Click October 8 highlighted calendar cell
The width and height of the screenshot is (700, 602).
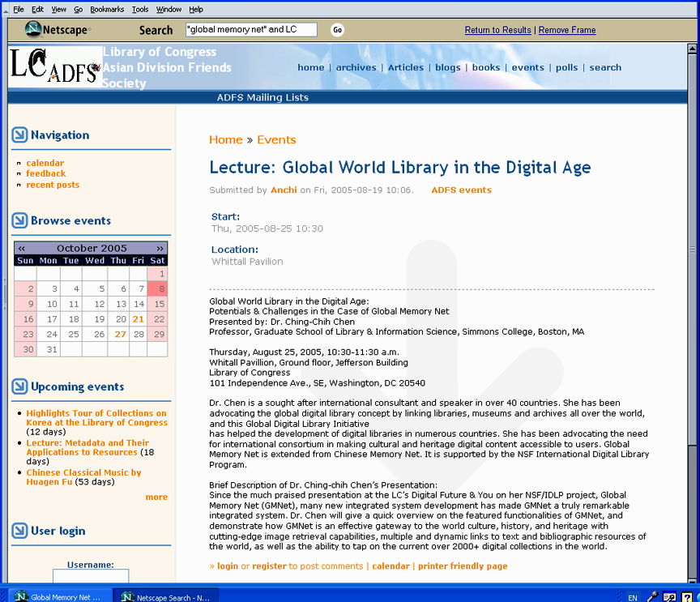point(157,288)
